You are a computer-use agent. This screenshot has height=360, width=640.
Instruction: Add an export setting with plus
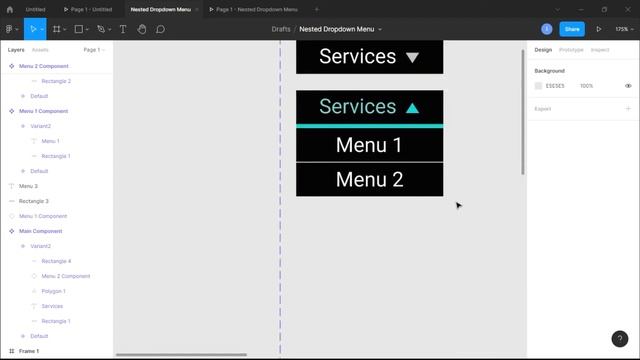pos(628,109)
